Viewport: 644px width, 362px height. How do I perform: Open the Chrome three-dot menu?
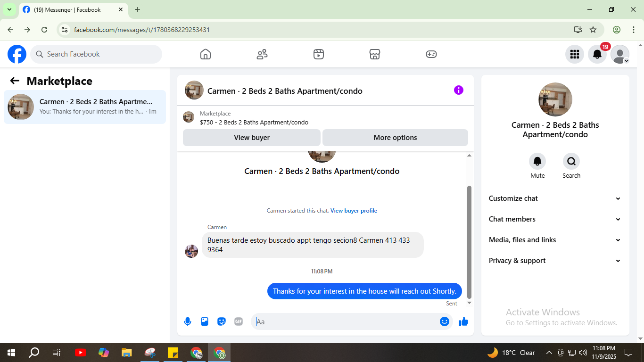pyautogui.click(x=634, y=30)
